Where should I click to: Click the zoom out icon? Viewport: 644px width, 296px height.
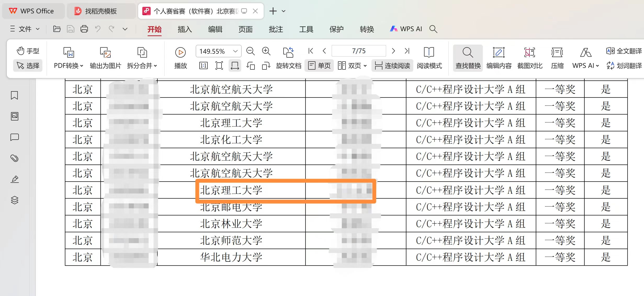(250, 51)
